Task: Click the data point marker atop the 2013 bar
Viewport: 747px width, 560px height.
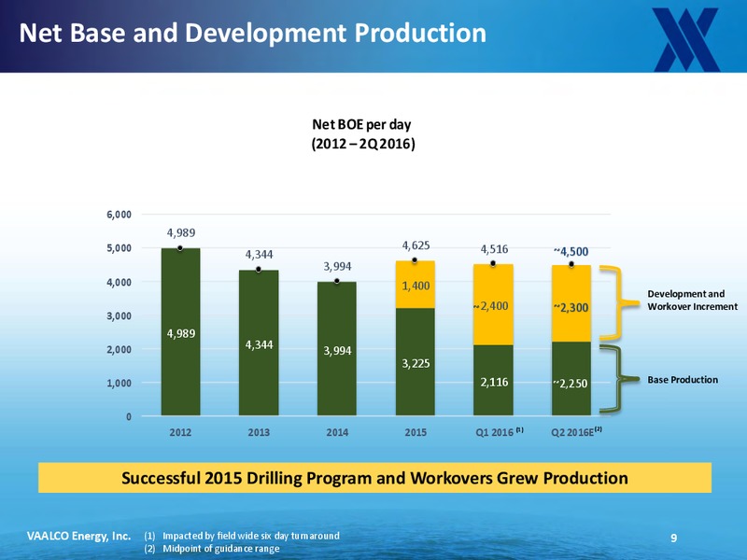Action: click(x=259, y=270)
